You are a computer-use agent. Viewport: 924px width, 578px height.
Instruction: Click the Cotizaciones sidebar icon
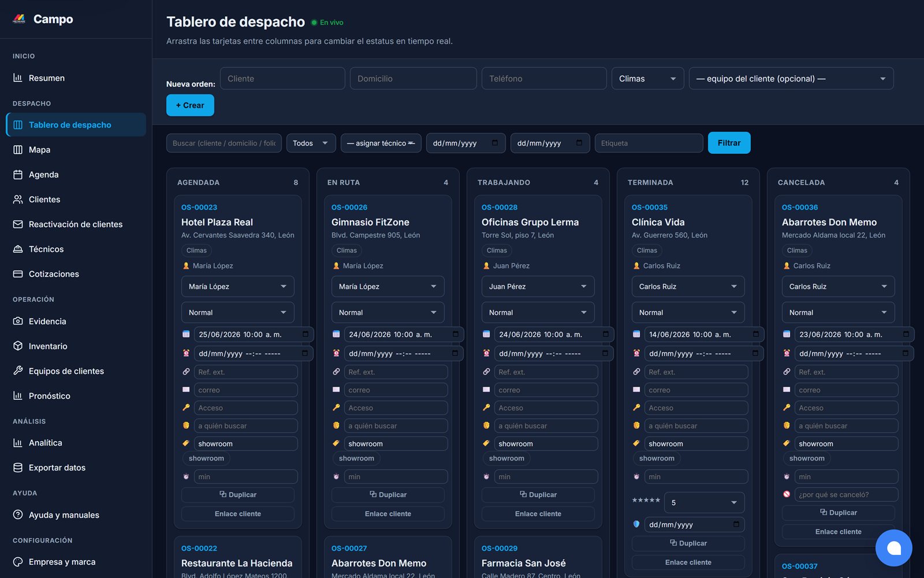[18, 274]
